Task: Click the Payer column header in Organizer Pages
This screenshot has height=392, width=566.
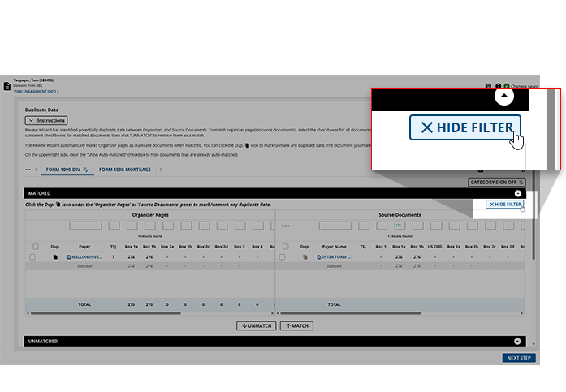Action: tap(84, 247)
